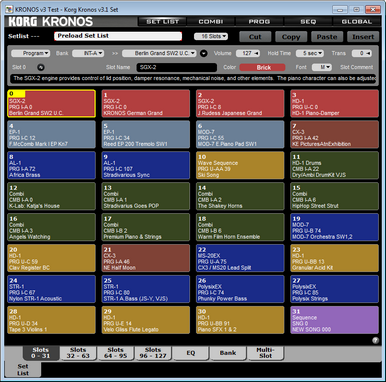Select slot 22 CX3 / MS20 Lead Split
The image size is (386, 382).
click(x=240, y=259)
